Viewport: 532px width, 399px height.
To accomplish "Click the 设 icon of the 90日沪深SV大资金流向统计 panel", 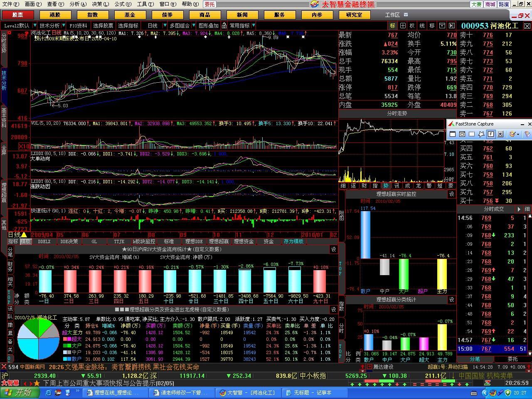I will (333, 249).
